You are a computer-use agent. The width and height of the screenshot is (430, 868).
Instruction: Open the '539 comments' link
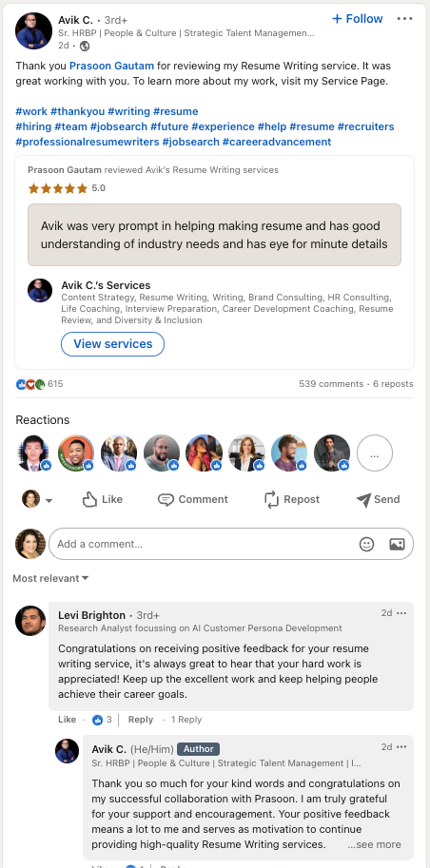coord(331,384)
